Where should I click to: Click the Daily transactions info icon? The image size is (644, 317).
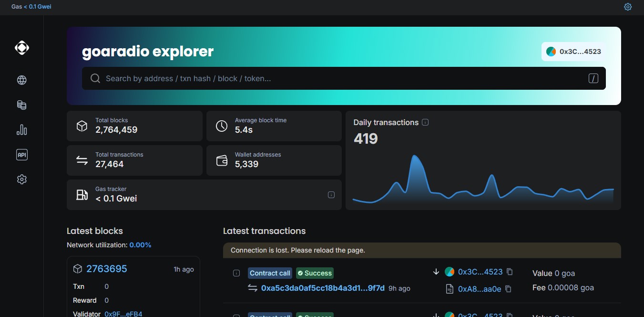coord(425,122)
